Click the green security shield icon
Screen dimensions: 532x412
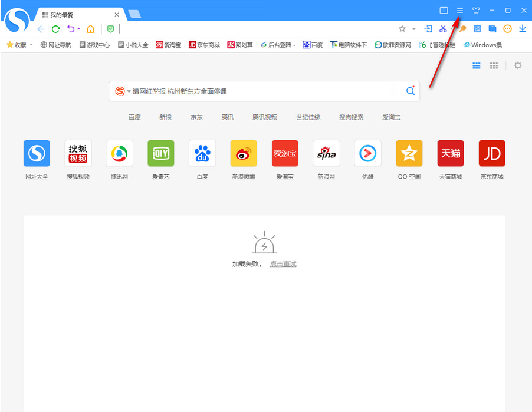(111, 29)
